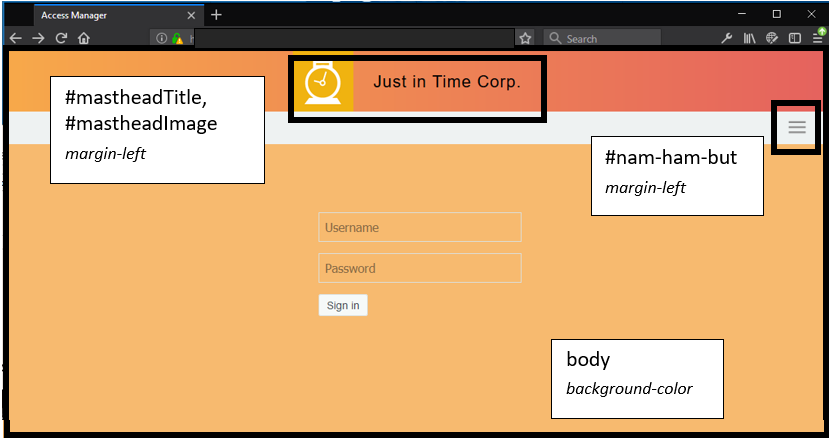Show site information icon in address bar
Viewport: 829px width, 438px height.
(x=162, y=39)
